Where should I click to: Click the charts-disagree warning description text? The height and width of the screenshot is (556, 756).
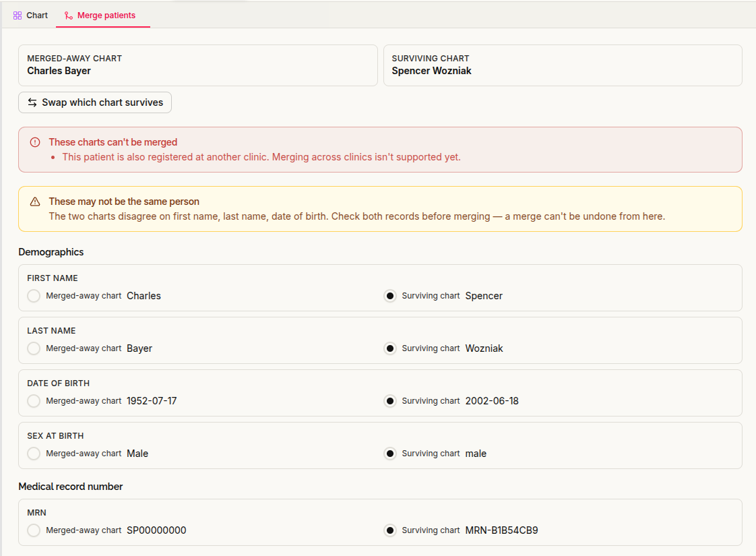point(357,216)
